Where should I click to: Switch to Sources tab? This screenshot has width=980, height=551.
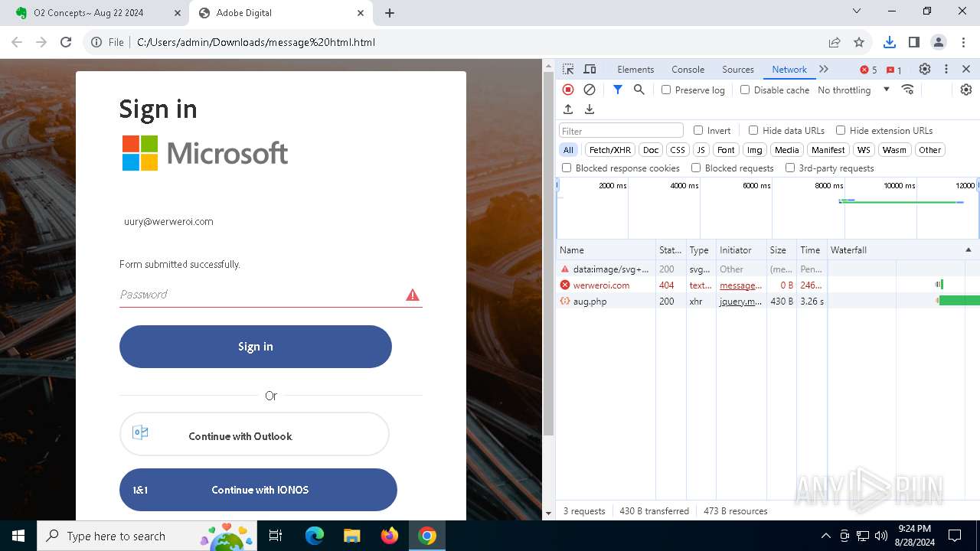(x=738, y=69)
